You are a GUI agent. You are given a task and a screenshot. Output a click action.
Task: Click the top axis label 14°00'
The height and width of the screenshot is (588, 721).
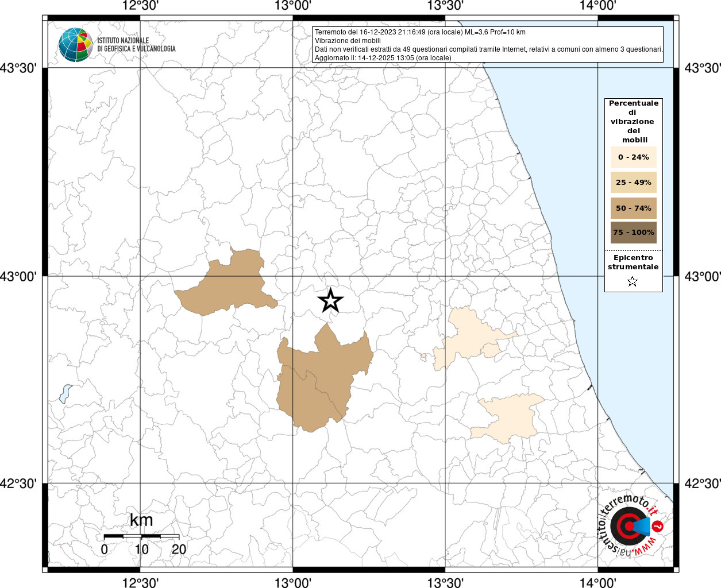pos(597,6)
